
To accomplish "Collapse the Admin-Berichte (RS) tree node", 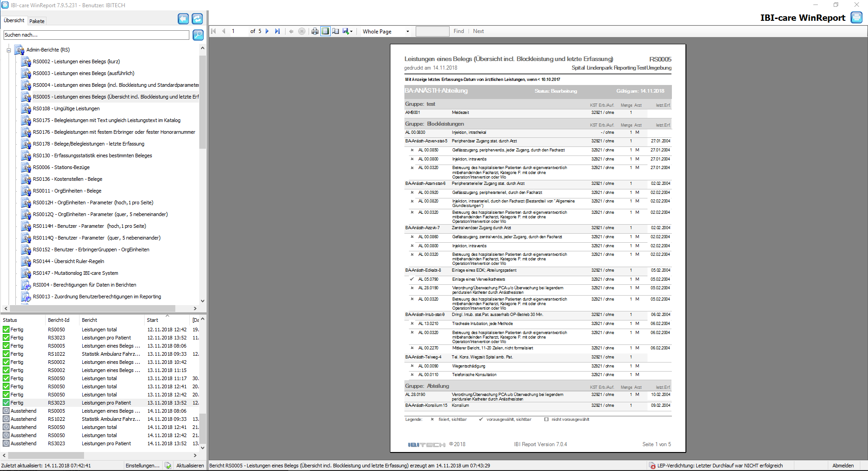I will pyautogui.click(x=9, y=50).
